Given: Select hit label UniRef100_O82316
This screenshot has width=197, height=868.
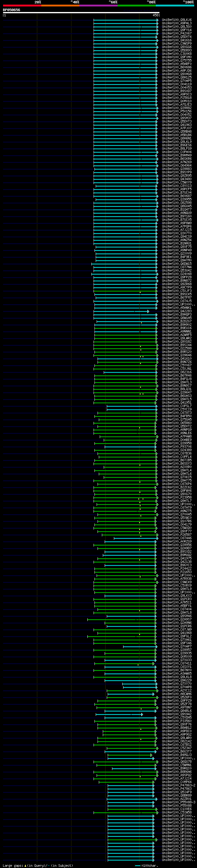Looking at the screenshot, I should [177, 372].
